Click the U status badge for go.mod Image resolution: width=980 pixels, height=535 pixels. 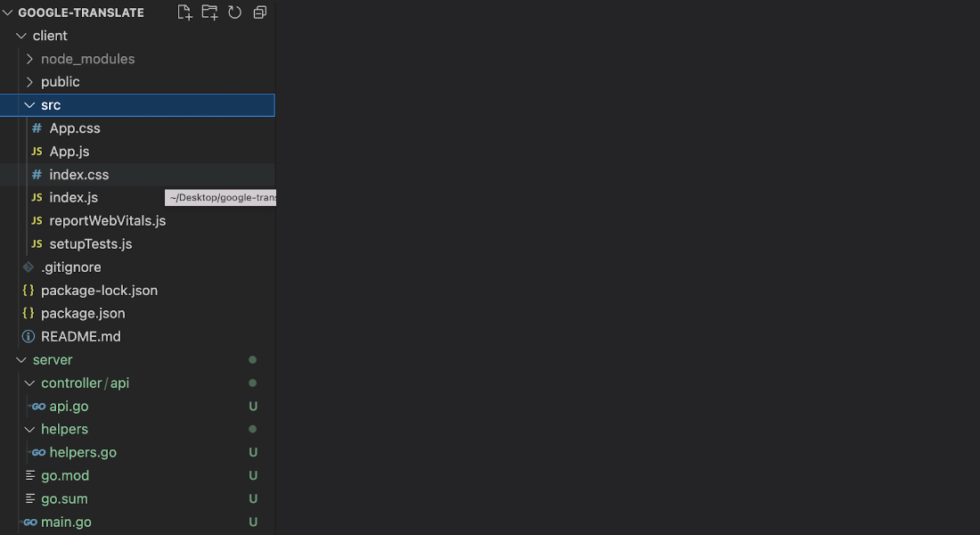coord(253,475)
